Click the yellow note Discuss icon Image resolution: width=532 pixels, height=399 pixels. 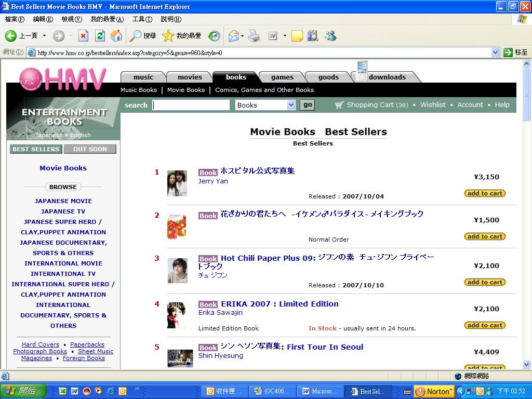coord(297,36)
